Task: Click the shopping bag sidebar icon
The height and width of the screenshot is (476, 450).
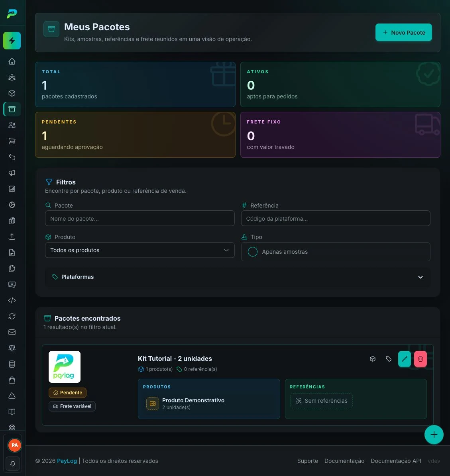Action: pyautogui.click(x=12, y=380)
